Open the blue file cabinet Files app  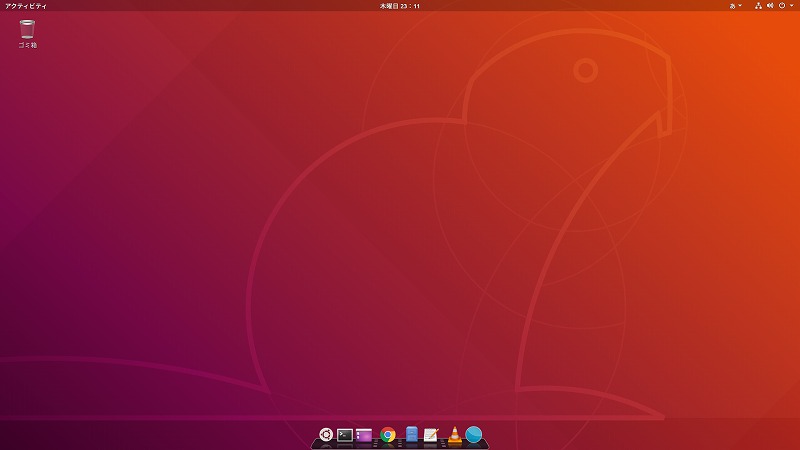pos(412,434)
